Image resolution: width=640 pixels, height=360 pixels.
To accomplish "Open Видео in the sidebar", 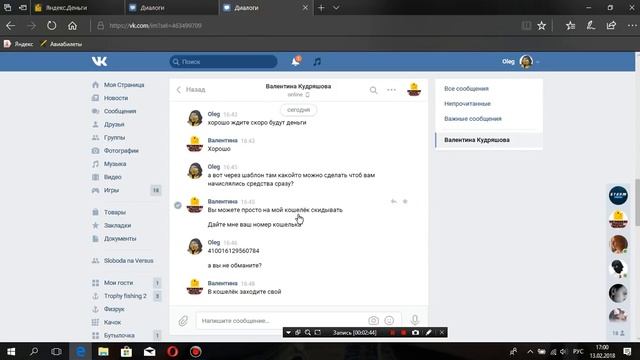I will pos(113,177).
